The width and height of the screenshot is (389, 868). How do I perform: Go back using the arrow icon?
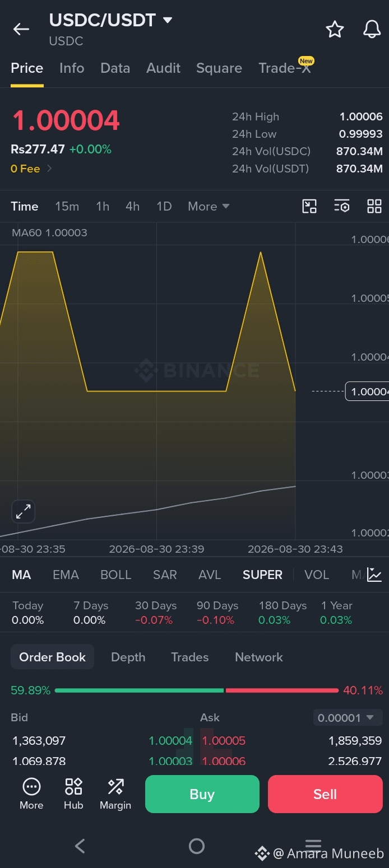(x=21, y=29)
